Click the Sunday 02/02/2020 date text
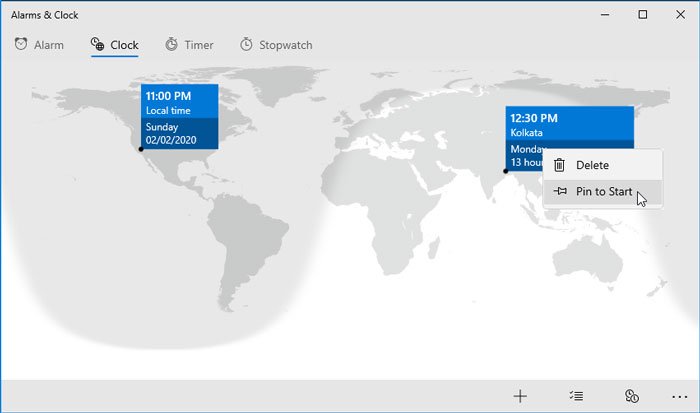700x413 pixels. (x=171, y=133)
